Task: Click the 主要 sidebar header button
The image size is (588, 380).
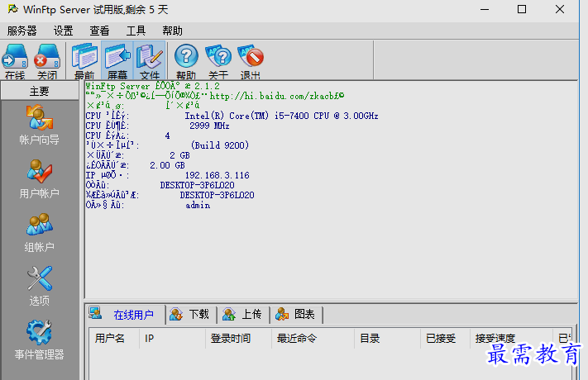Action: point(40,91)
